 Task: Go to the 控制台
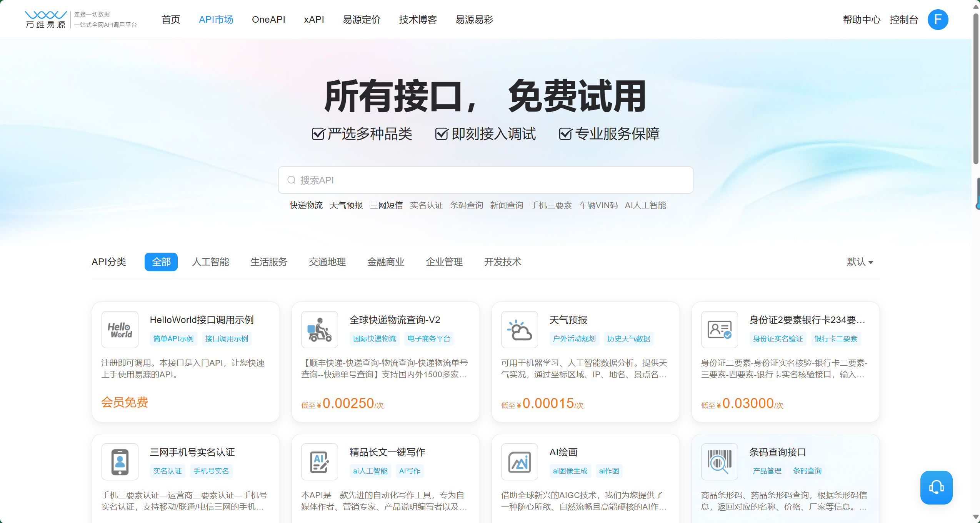tap(904, 19)
